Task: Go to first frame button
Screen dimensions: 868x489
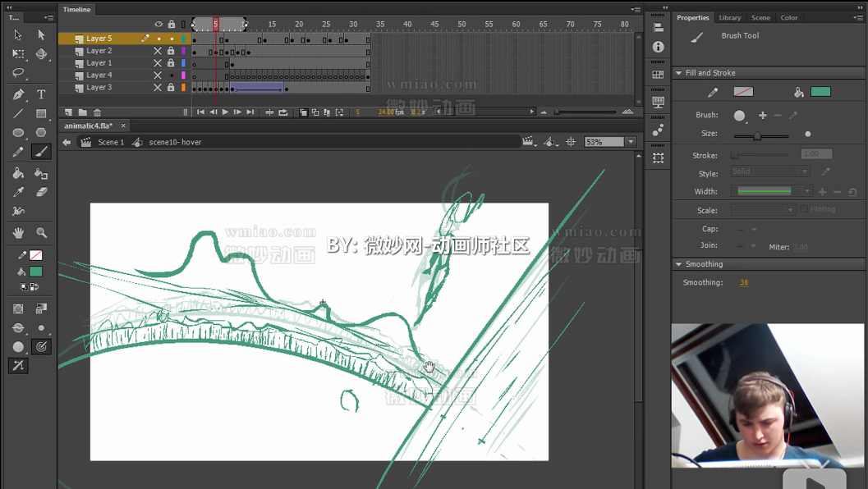Action: (200, 112)
